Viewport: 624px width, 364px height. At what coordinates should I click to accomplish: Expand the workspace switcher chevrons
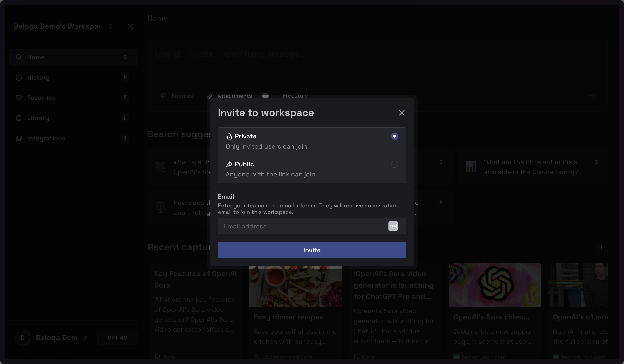tap(111, 26)
